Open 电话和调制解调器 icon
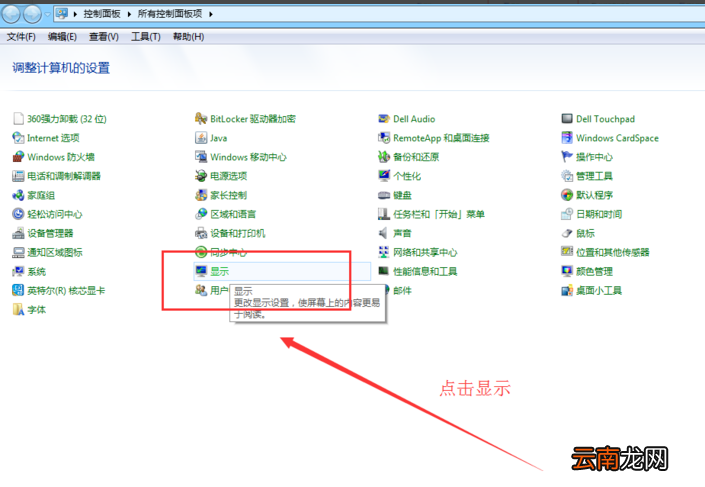This screenshot has width=705, height=487. [x=18, y=176]
